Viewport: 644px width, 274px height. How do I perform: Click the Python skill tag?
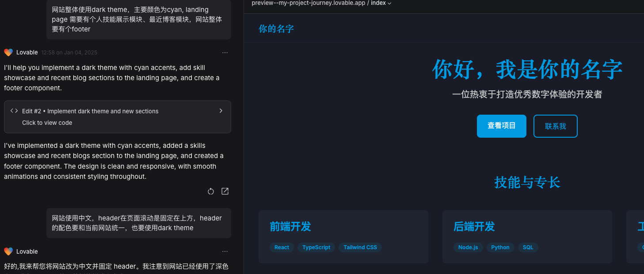click(500, 247)
